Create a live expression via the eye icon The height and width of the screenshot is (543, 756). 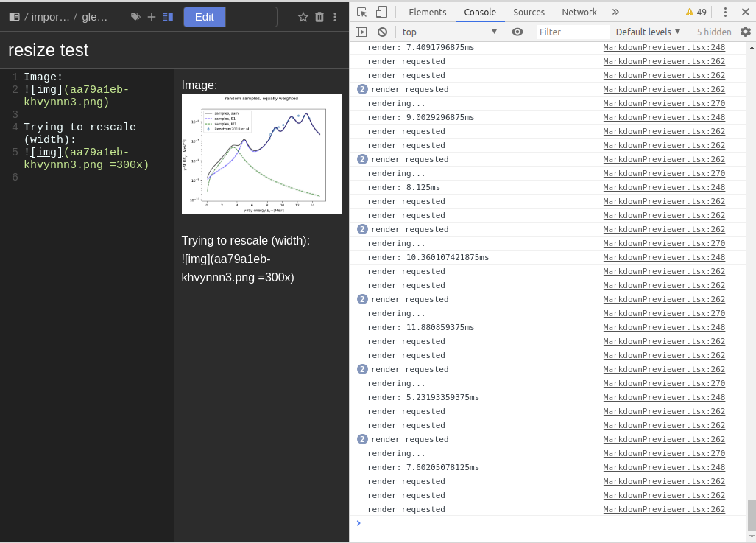(517, 32)
